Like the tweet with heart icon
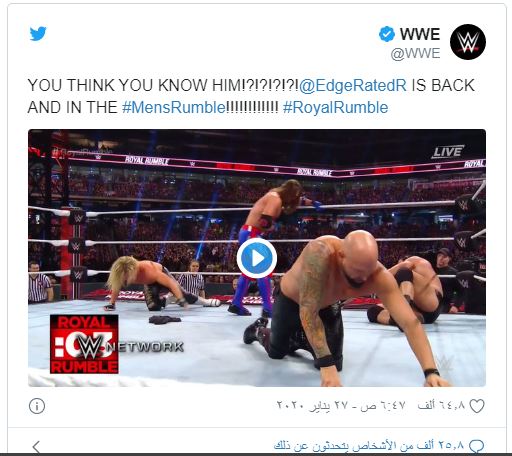Screen dimensions: 512x456 477,406
